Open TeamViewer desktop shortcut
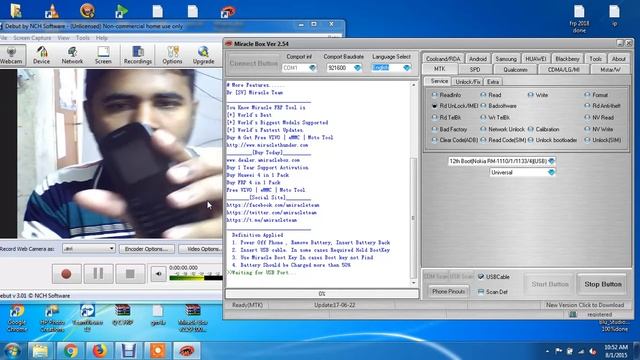This screenshot has width=640, height=360. pos(87,318)
